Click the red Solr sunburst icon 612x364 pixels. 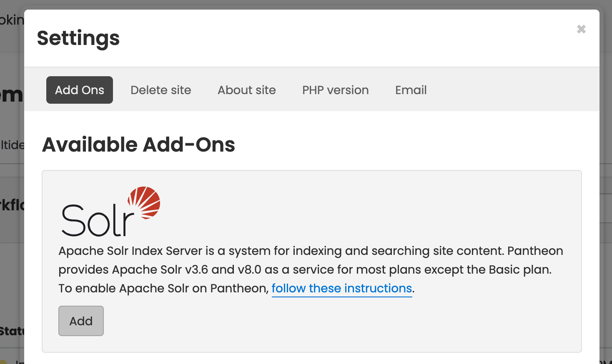point(145,202)
